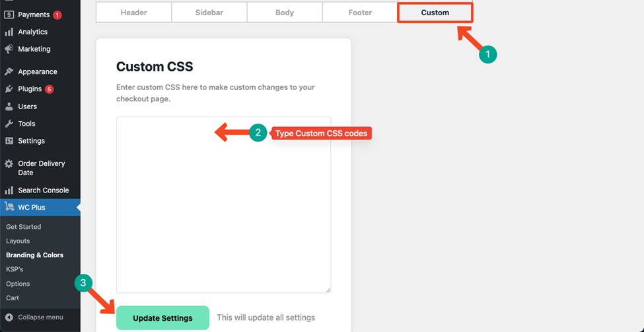This screenshot has height=332, width=644.
Task: Go to the Footer tab
Action: pyautogui.click(x=360, y=13)
